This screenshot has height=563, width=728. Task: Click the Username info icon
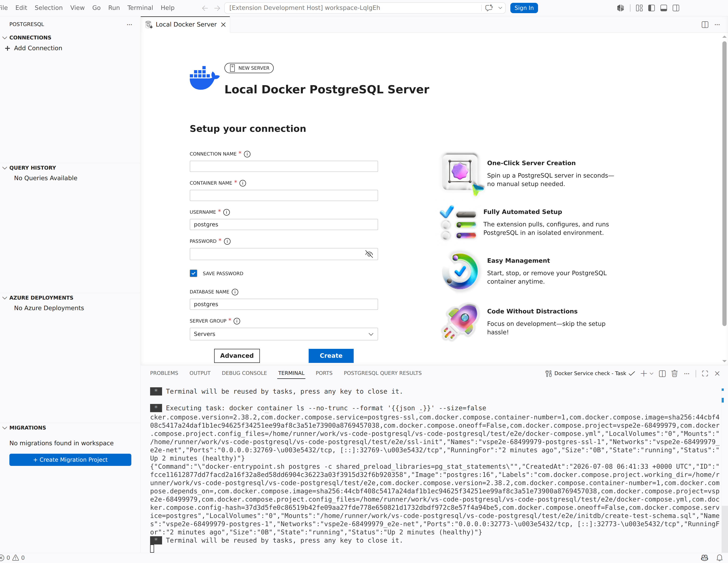point(227,212)
